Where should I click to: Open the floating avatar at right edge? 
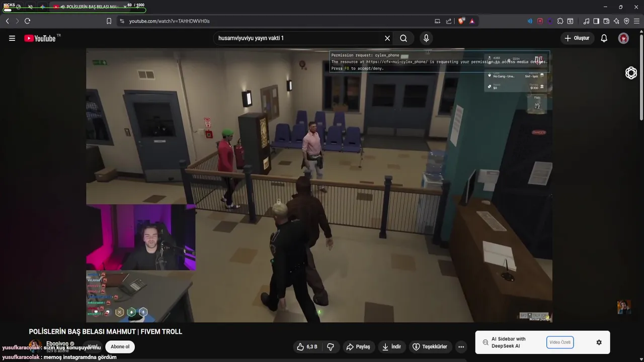point(624,307)
